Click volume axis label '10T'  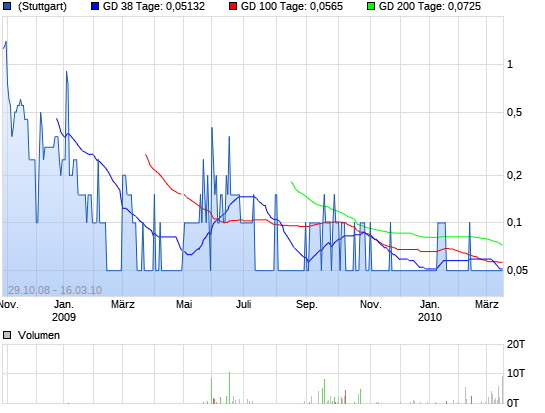point(516,373)
